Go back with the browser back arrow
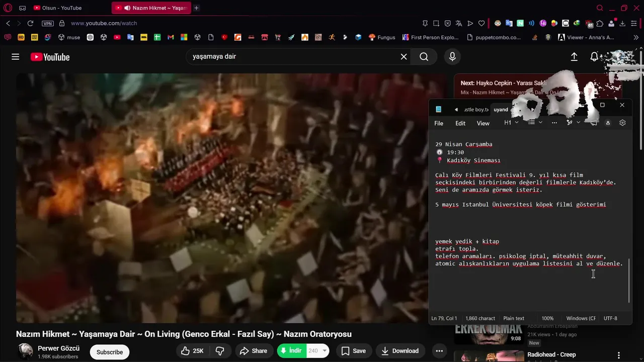This screenshot has width=644, height=362. point(8,23)
